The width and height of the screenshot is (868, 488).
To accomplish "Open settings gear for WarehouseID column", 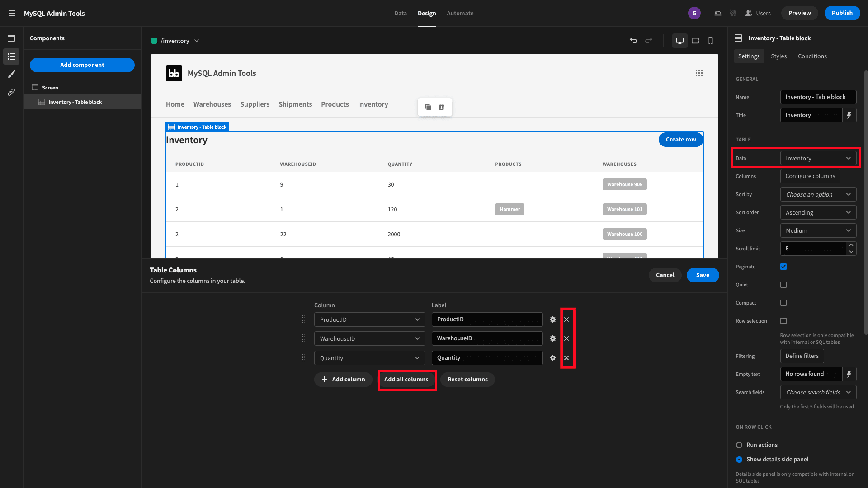I will (x=553, y=338).
